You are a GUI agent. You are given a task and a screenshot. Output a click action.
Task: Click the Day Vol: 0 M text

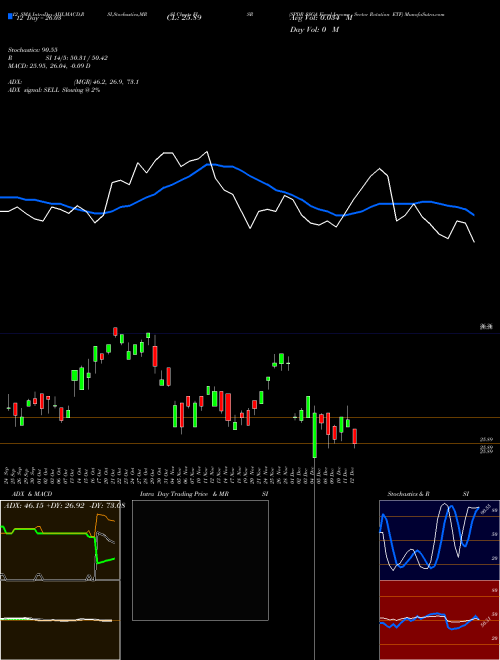(x=314, y=29)
